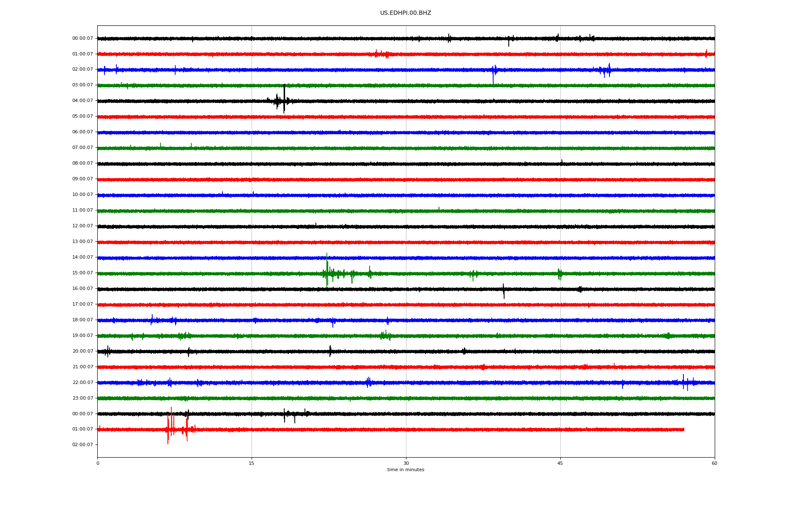Click the 02:00:07 label with no trace
812x508 pixels.
tap(82, 445)
